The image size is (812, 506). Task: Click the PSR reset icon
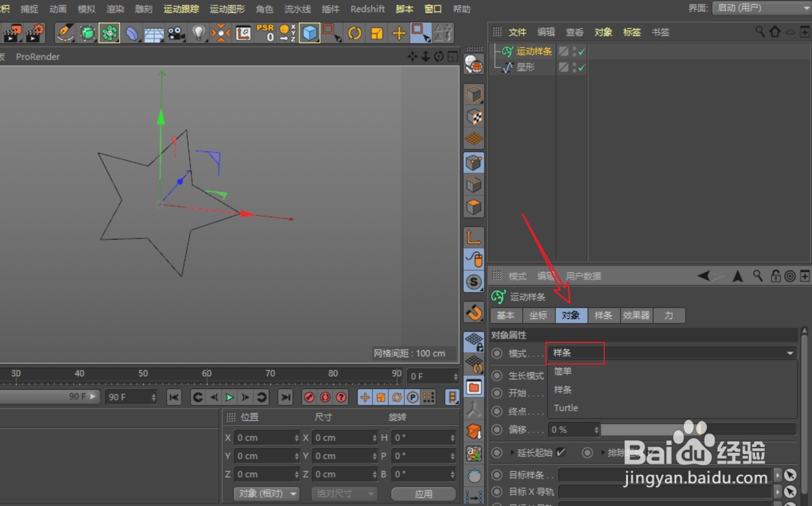(x=265, y=33)
